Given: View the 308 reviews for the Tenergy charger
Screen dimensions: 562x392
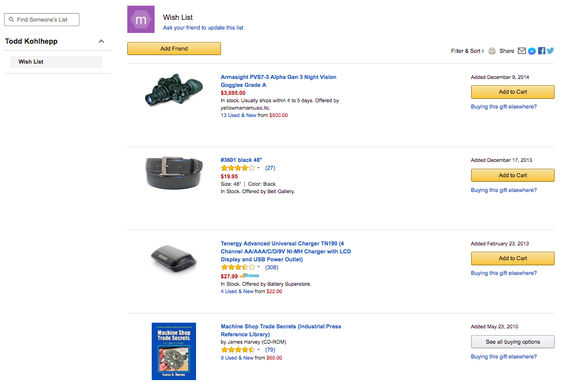Looking at the screenshot, I should [272, 267].
